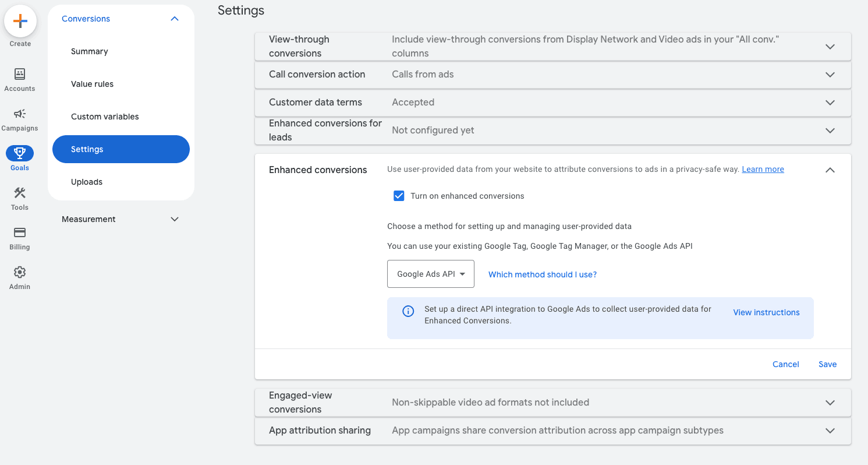The image size is (868, 465).
Task: Click 'Not configured yet' status text
Action: coord(433,130)
